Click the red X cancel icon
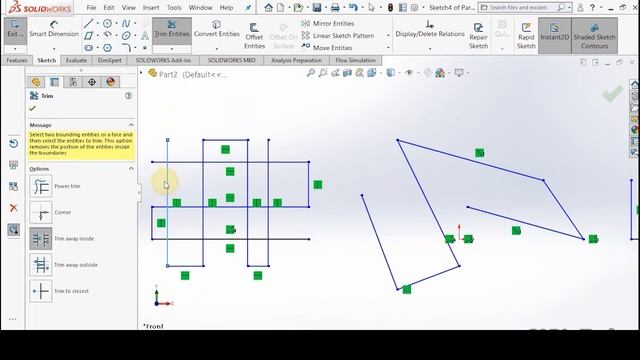640x360 pixels. click(x=13, y=208)
